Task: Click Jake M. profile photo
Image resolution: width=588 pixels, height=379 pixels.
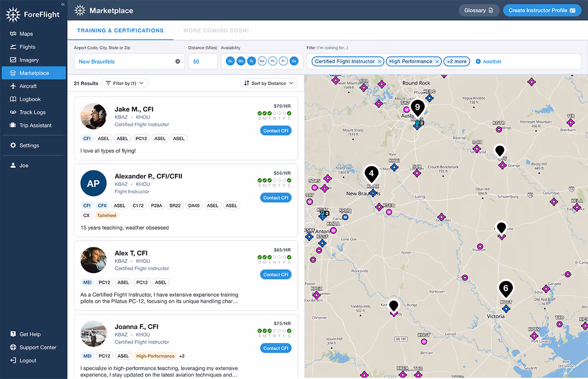Action: tap(94, 116)
